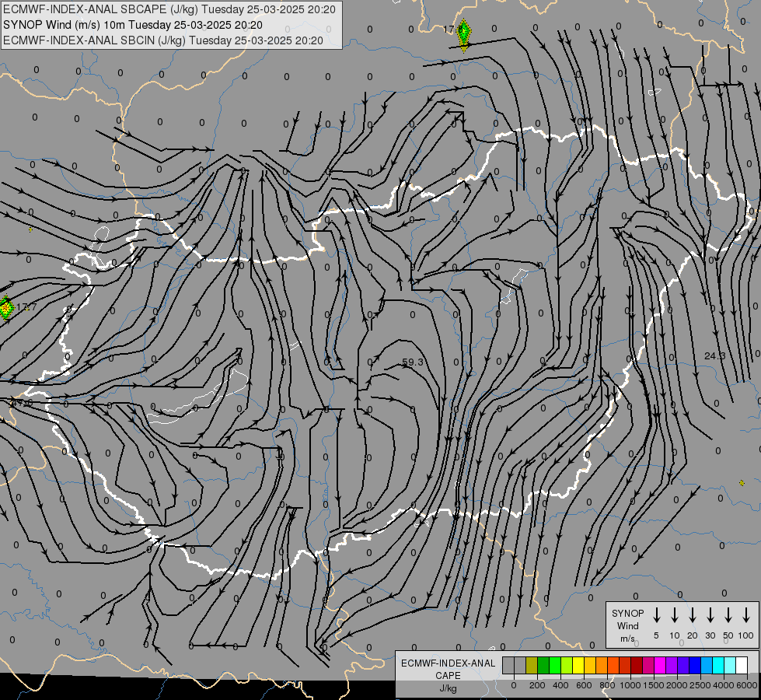This screenshot has width=761, height=700.
Task: Click the 600 tick label on the CAPE scale
Action: (584, 685)
